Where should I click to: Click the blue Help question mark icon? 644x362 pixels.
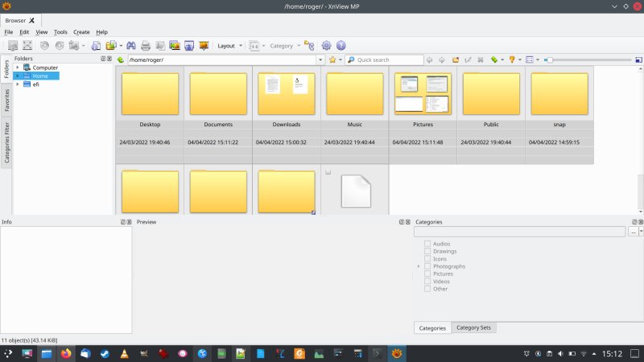[341, 46]
